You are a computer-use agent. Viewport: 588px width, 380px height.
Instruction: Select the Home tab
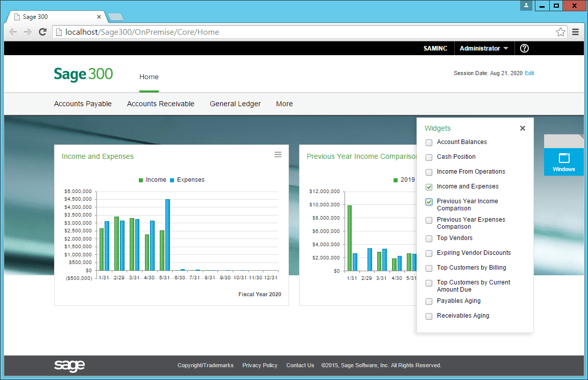149,77
